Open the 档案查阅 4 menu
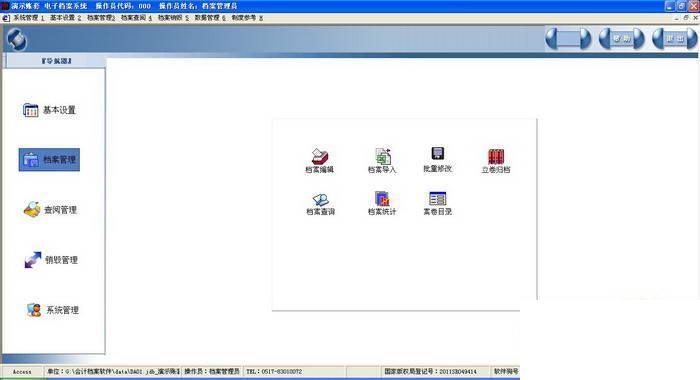Viewport: 700px width, 380px height. pos(137,18)
